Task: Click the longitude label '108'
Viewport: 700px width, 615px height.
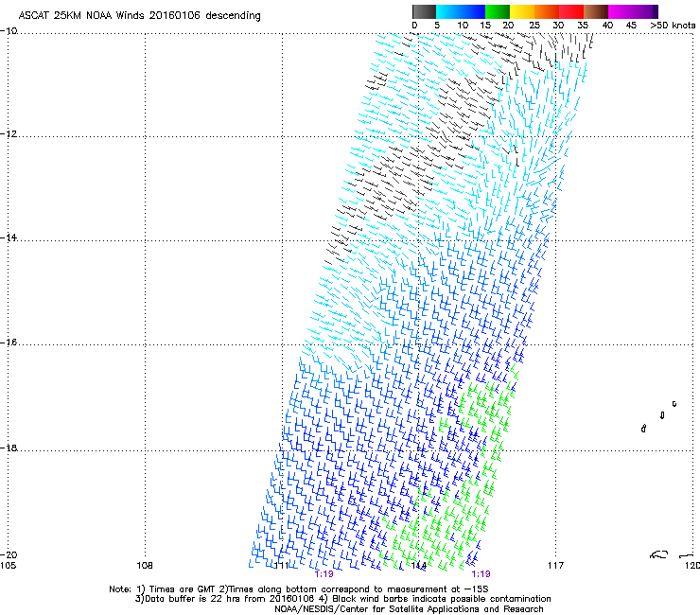Action: (x=145, y=566)
